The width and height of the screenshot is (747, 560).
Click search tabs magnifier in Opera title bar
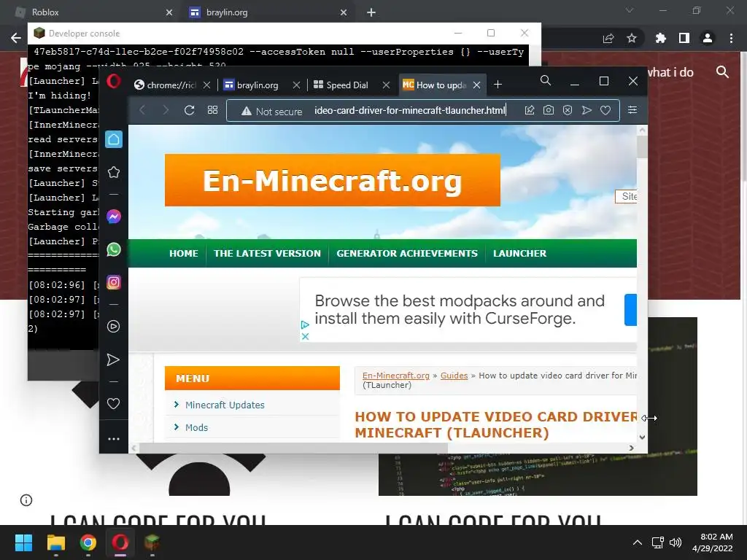tap(546, 80)
